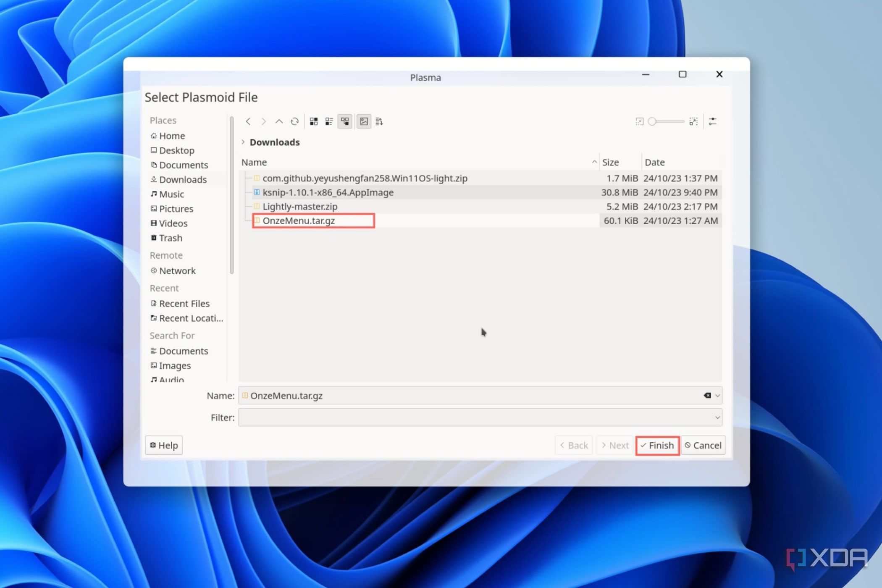Select Trash in the Places sidebar
Image resolution: width=882 pixels, height=588 pixels.
[171, 238]
